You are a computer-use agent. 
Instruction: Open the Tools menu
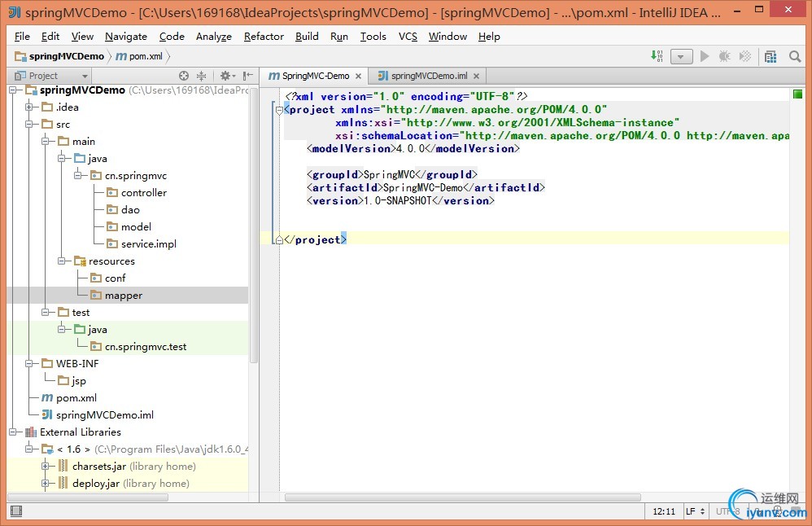click(373, 37)
